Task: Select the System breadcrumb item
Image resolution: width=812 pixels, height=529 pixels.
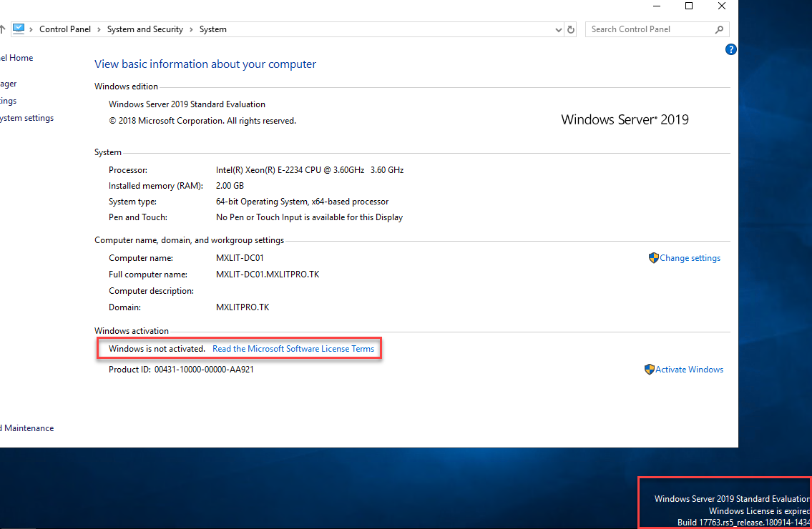Action: 213,29
